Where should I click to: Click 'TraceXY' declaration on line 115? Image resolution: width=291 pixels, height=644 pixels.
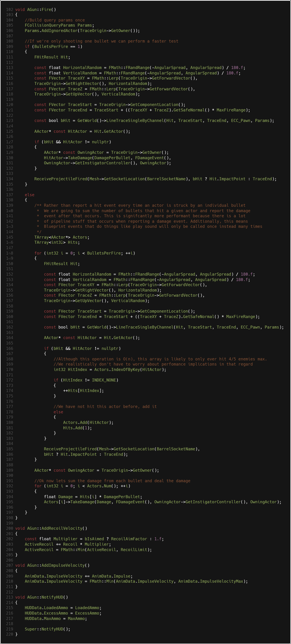click(x=76, y=78)
